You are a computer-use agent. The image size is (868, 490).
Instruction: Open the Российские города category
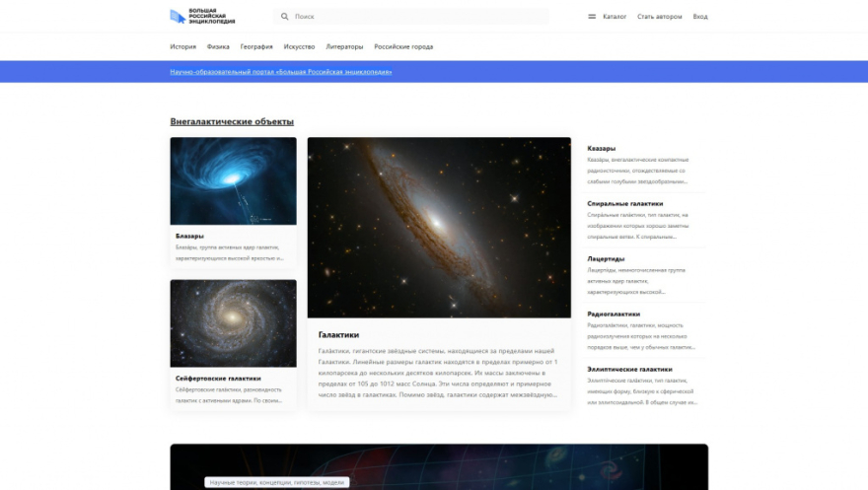click(x=403, y=47)
